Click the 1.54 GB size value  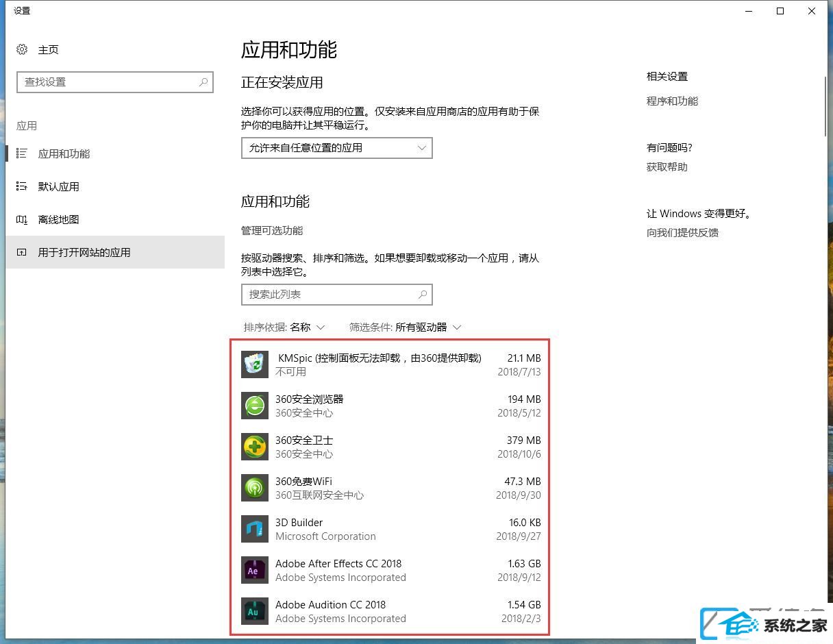(x=525, y=605)
